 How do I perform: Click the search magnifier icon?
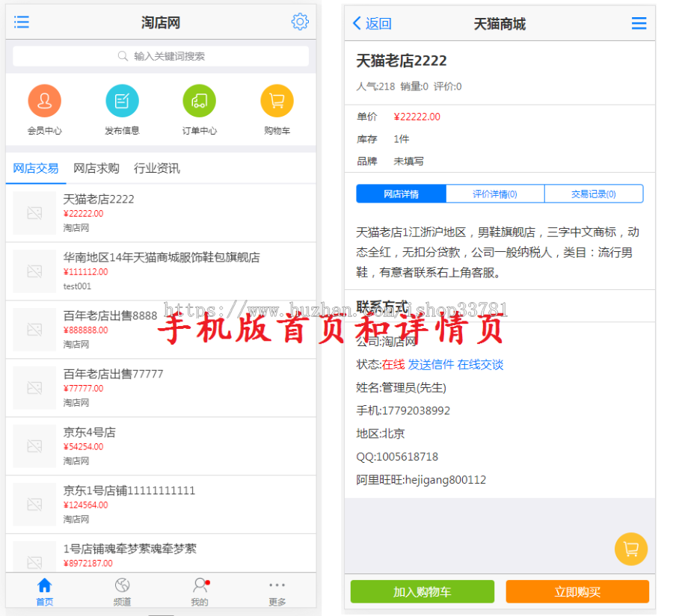[x=123, y=56]
